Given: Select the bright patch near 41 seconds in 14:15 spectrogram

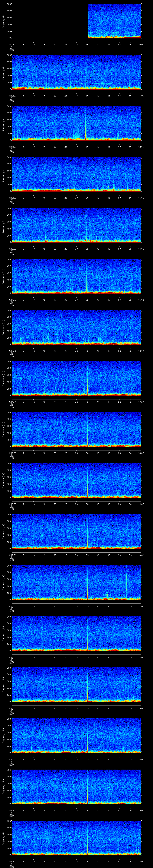Looking at the screenshot, I should (x=100, y=340).
